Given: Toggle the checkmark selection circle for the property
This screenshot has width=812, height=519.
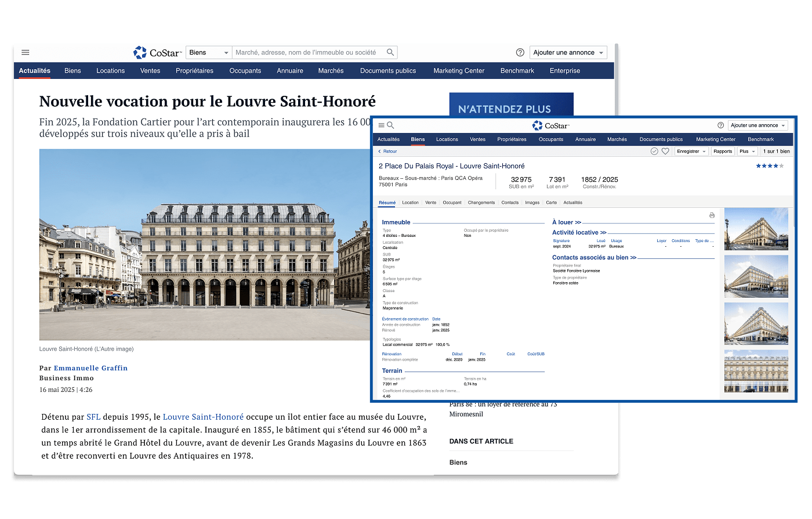Looking at the screenshot, I should coord(654,152).
